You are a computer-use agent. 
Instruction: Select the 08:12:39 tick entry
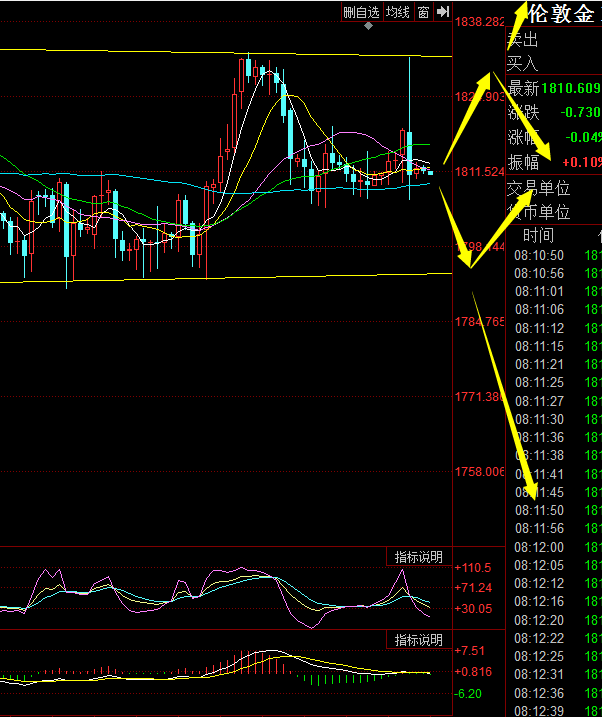coord(539,710)
